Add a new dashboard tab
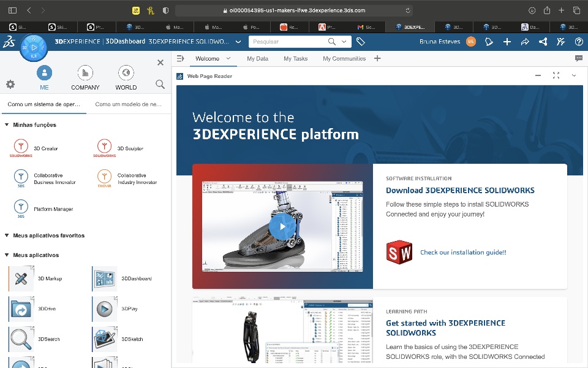The height and width of the screenshot is (368, 588). coord(377,59)
